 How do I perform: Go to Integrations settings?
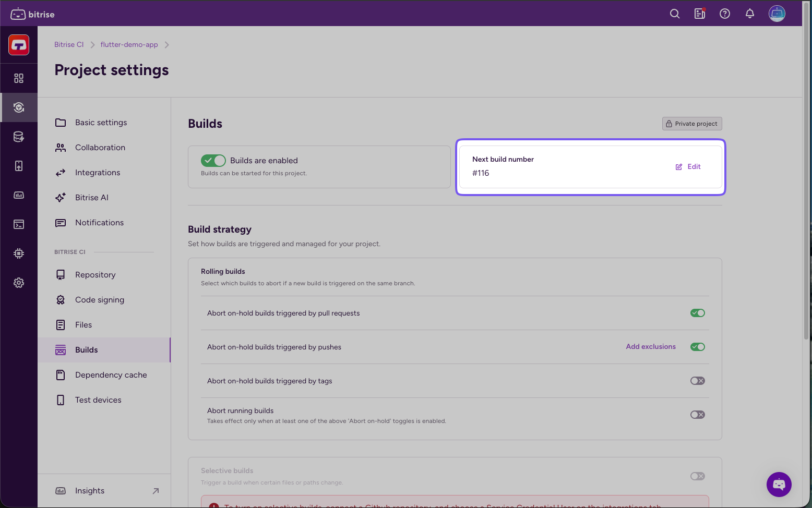(x=104, y=173)
